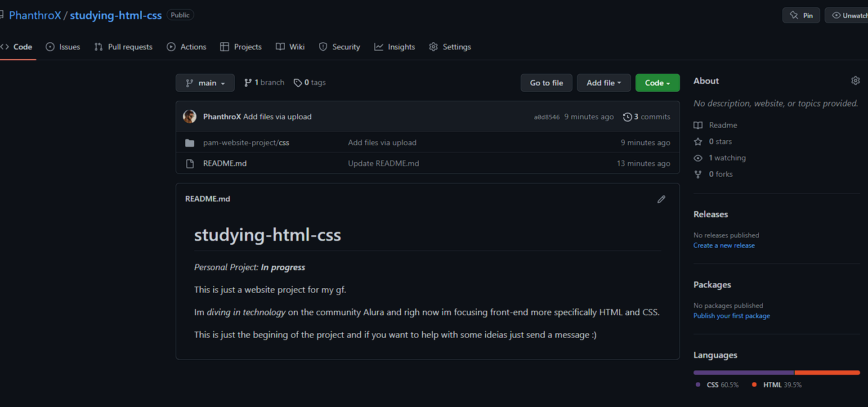Open the green Code dropdown
Image resolution: width=868 pixels, height=407 pixels.
click(657, 83)
